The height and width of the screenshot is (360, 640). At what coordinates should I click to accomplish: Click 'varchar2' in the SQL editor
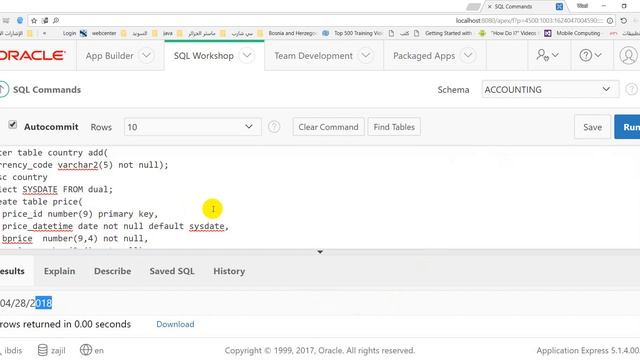pos(78,165)
